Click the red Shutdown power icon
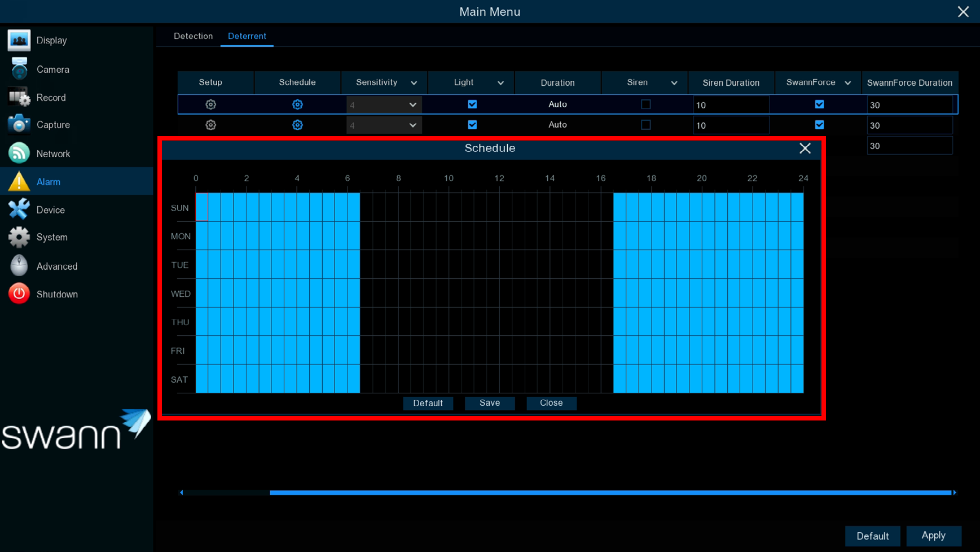 click(19, 294)
